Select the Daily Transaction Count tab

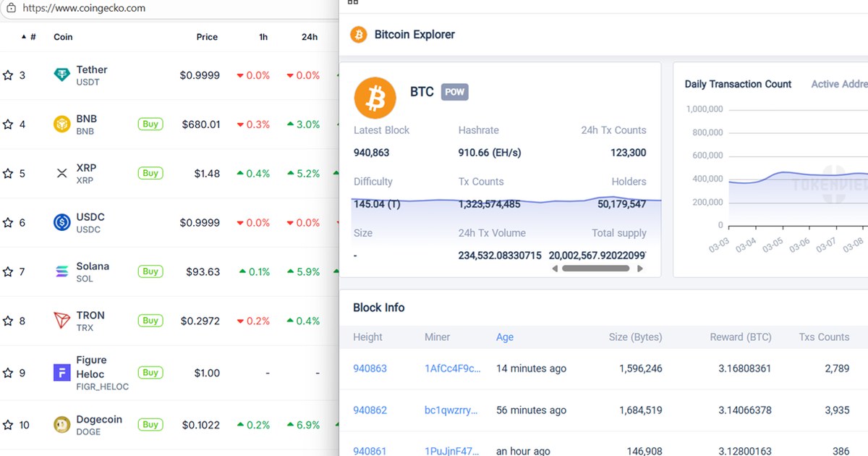738,84
